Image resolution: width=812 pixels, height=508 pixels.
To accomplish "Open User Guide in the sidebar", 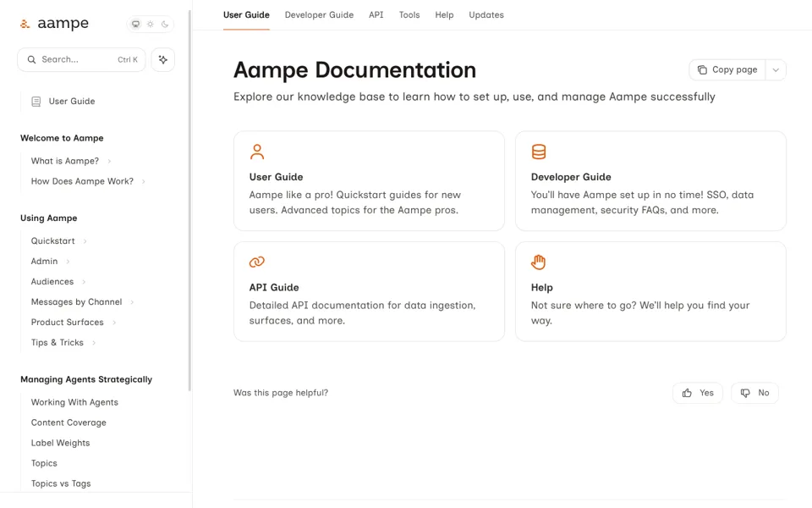I will tap(72, 101).
